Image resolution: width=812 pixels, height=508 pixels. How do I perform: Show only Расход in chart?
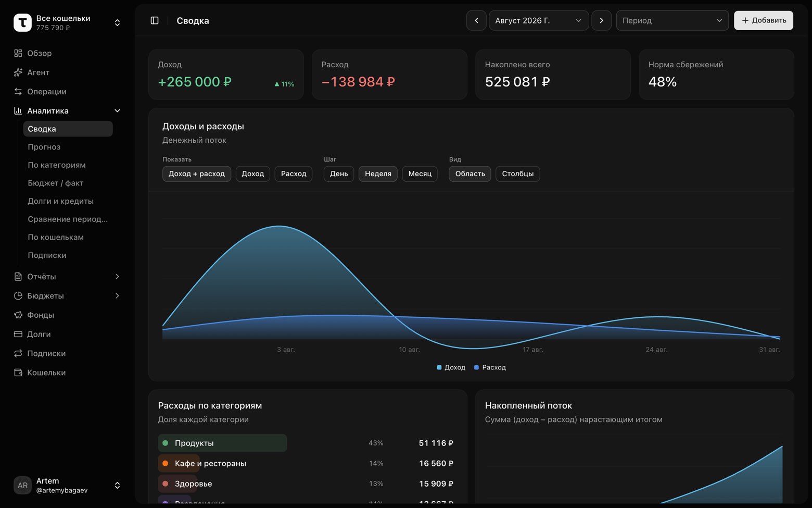click(x=294, y=174)
